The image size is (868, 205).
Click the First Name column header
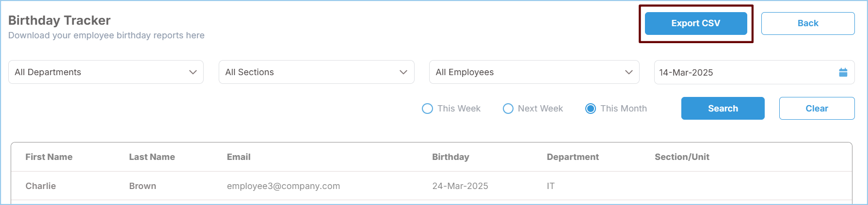[49, 157]
